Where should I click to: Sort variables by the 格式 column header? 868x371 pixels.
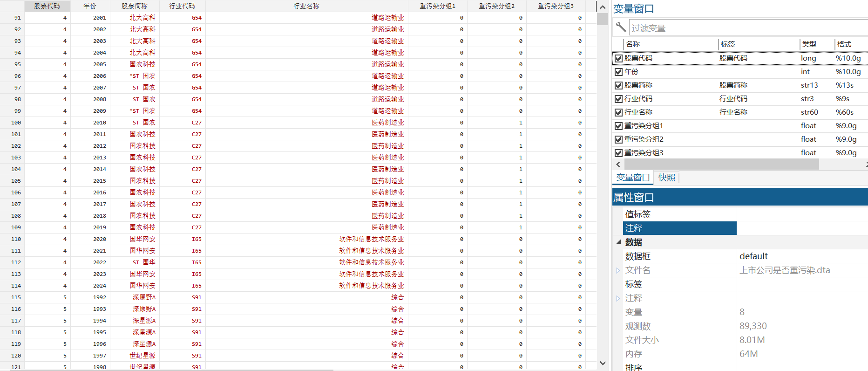point(851,44)
